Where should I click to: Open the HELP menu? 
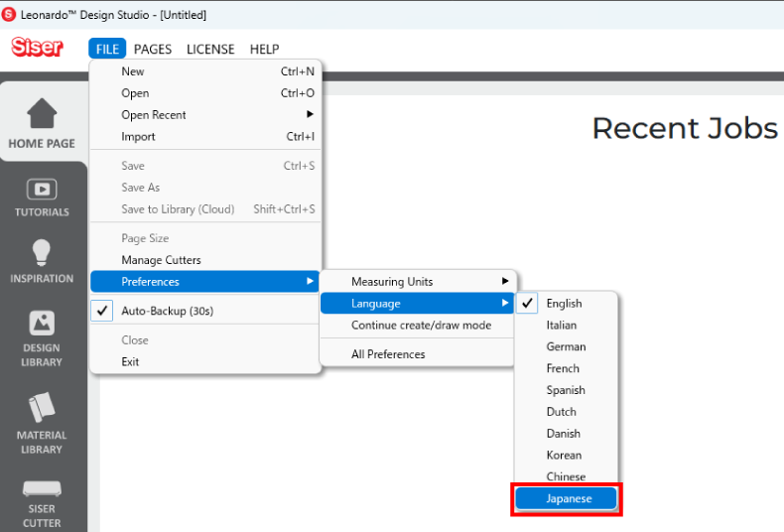265,49
